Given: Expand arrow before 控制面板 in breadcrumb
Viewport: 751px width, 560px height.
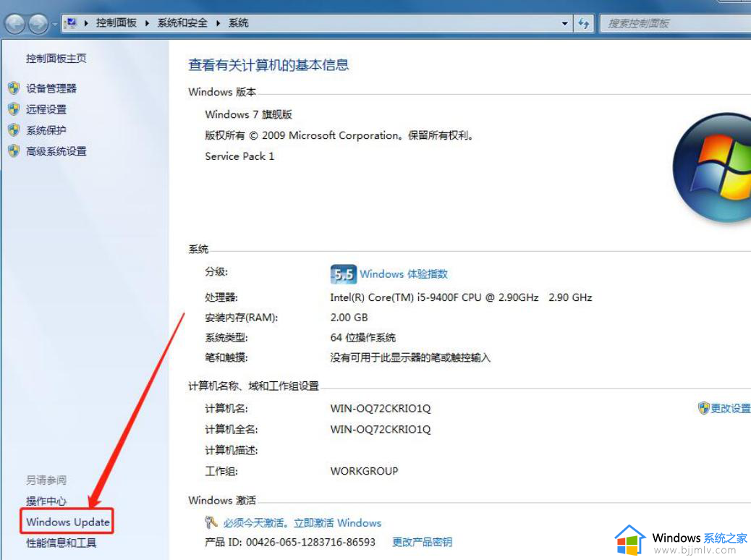Looking at the screenshot, I should tap(86, 23).
